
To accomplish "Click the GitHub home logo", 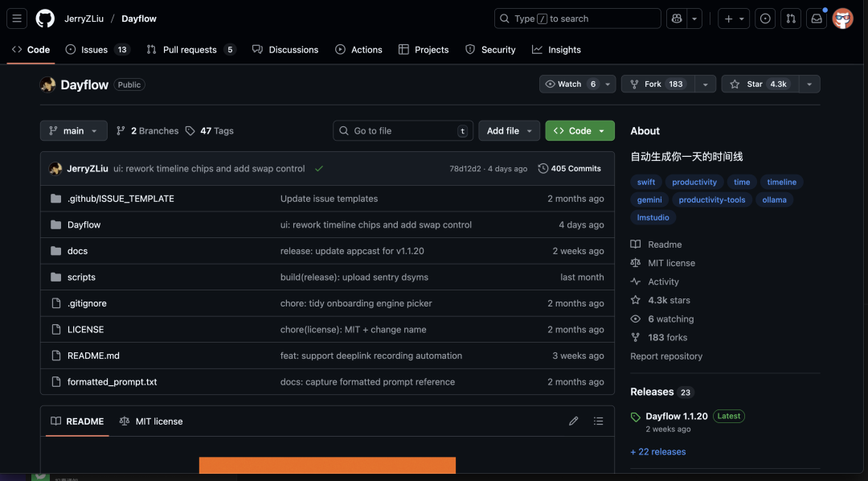I will [x=44, y=18].
